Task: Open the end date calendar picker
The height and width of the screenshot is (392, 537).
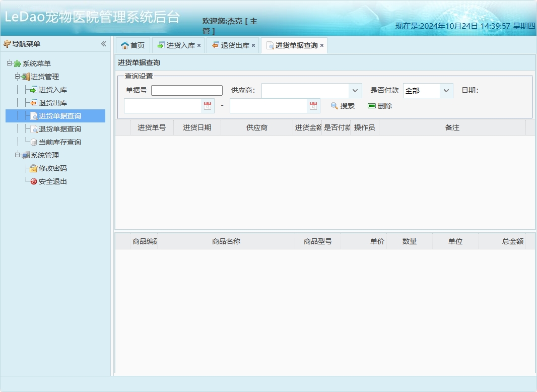Action: (x=313, y=105)
